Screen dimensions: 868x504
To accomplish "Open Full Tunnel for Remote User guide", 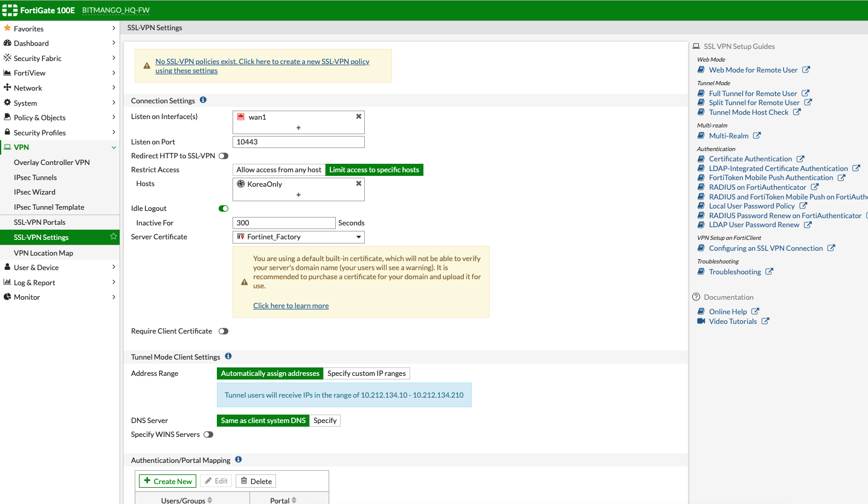I will pyautogui.click(x=753, y=93).
